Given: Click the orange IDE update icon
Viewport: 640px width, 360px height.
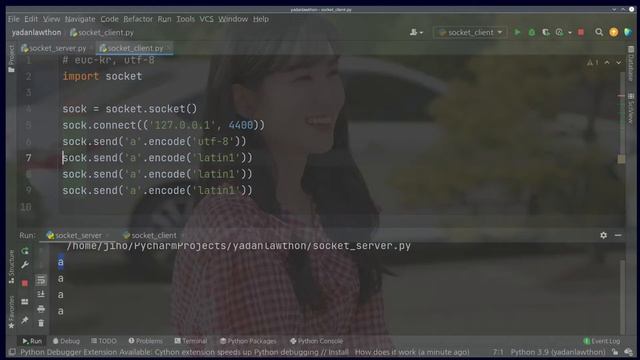Looking at the screenshot, I should click(613, 32).
